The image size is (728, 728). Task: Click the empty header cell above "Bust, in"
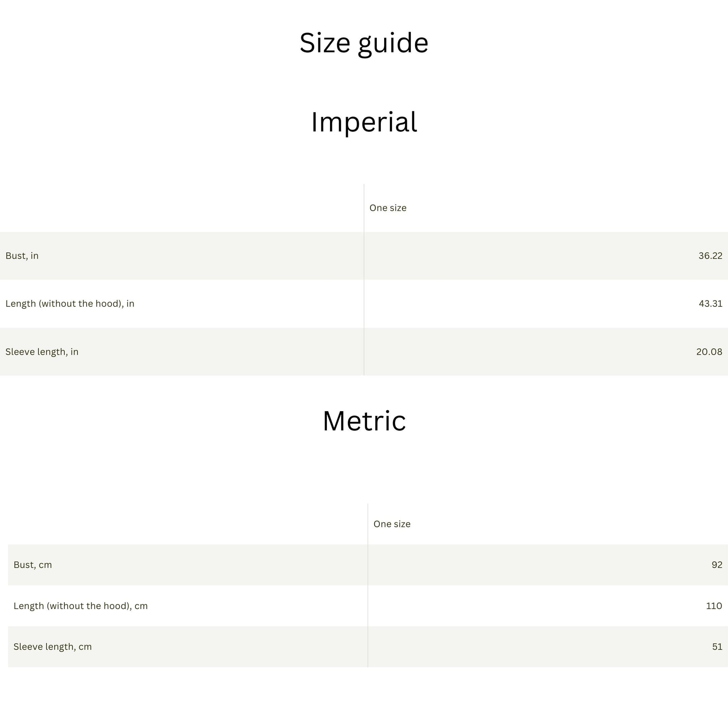pyautogui.click(x=181, y=208)
